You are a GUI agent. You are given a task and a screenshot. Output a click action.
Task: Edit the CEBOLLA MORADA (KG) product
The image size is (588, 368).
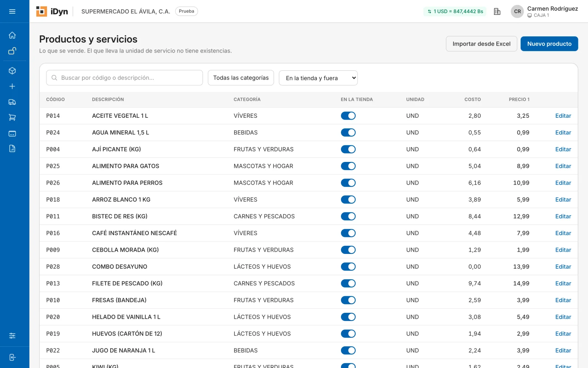point(563,250)
